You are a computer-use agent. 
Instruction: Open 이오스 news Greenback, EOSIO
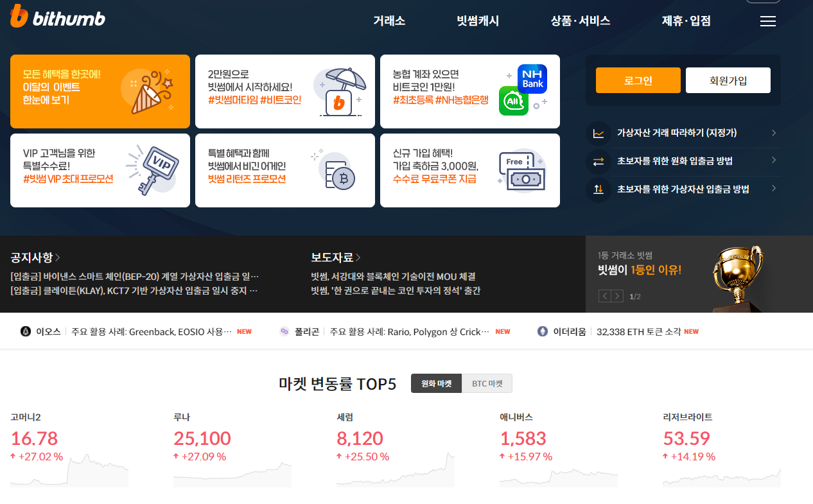pyautogui.click(x=152, y=332)
